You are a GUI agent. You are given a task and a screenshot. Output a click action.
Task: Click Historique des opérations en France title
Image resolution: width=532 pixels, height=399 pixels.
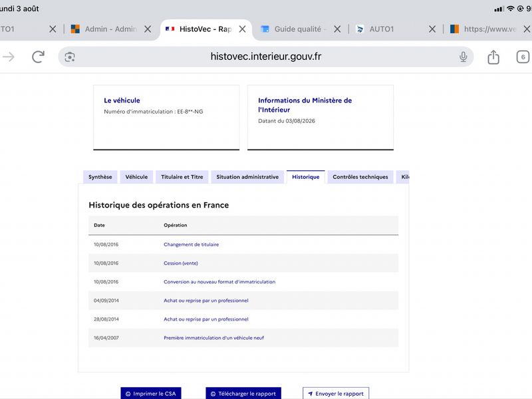point(158,205)
